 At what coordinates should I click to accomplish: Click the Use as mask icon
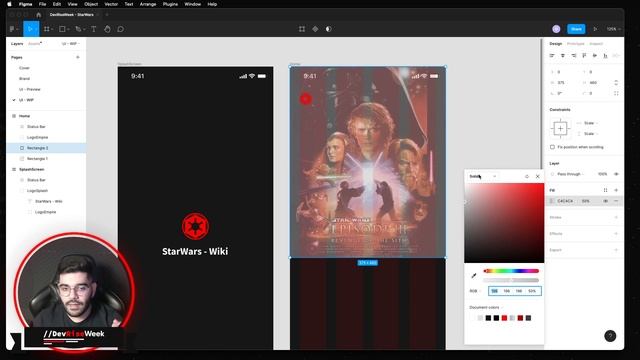coord(329,29)
